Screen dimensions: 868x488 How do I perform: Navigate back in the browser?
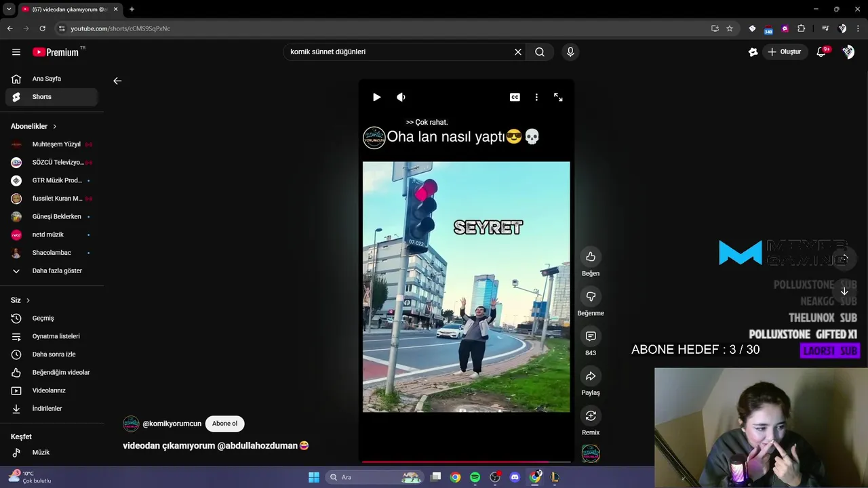click(9, 28)
